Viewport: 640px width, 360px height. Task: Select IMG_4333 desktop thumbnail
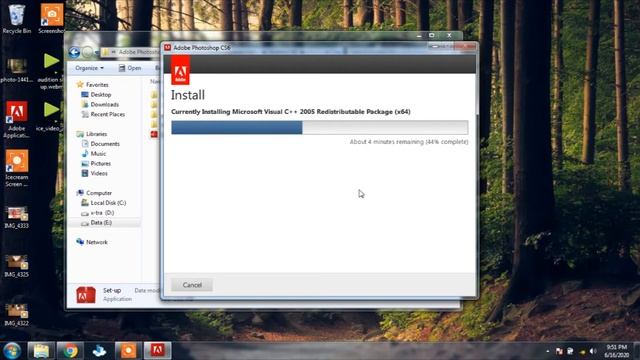[x=17, y=217]
